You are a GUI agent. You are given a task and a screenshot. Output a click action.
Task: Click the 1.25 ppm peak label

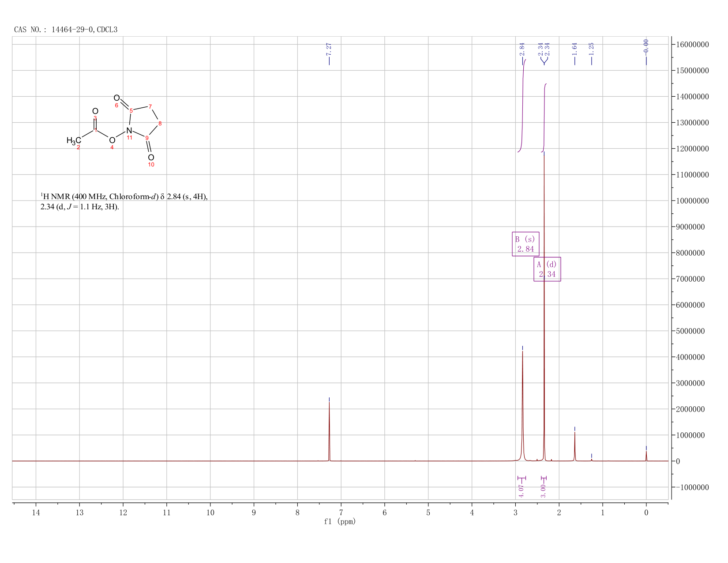[x=592, y=49]
